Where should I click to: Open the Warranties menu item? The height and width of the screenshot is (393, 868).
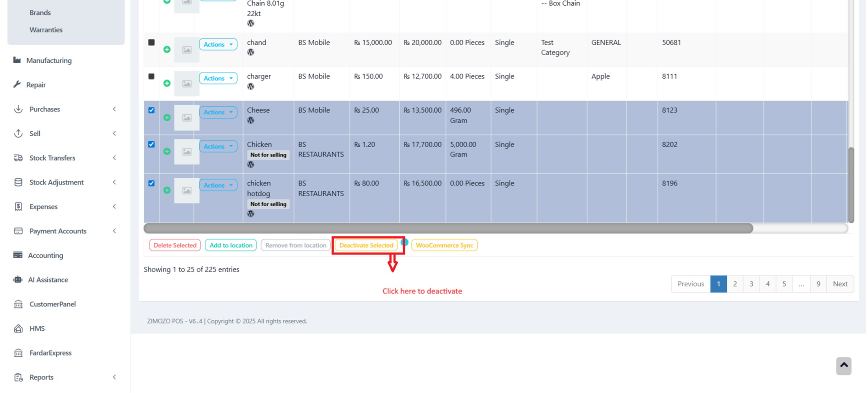pyautogui.click(x=46, y=30)
